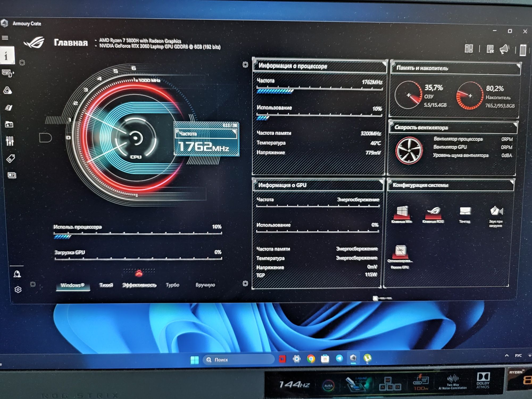
Task: Open GameVisual sidebar icon
Action: [x=9, y=107]
